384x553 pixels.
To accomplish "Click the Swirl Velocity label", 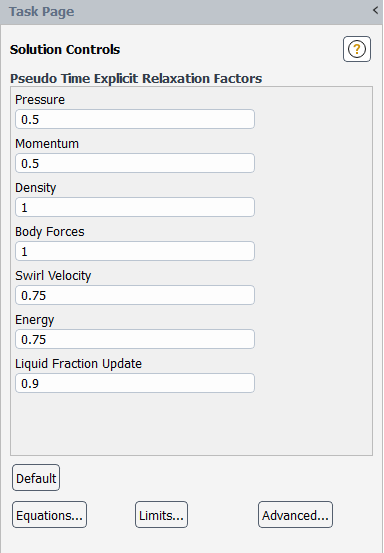I will (53, 276).
